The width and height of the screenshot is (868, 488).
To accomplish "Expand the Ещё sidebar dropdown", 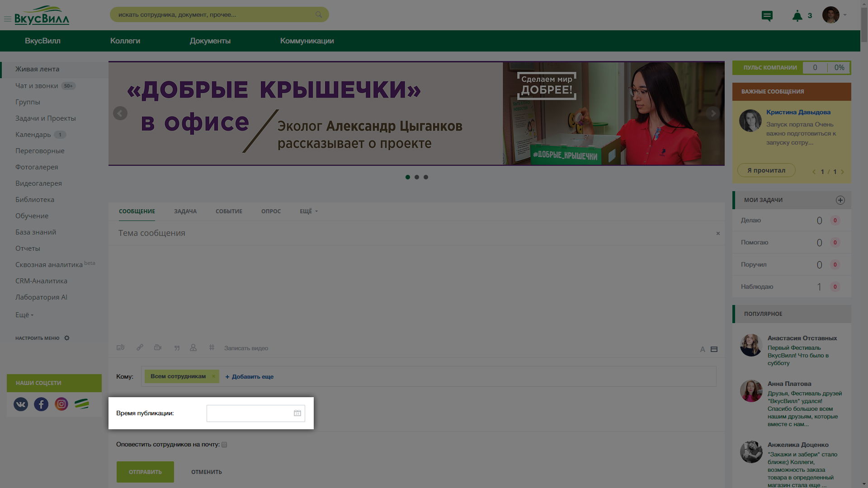I will tap(24, 315).
